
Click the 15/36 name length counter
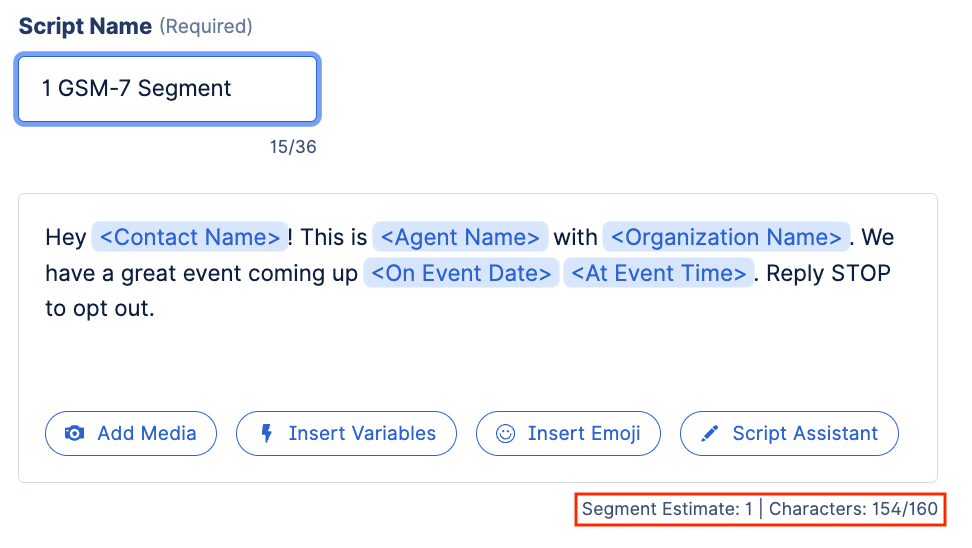[293, 147]
